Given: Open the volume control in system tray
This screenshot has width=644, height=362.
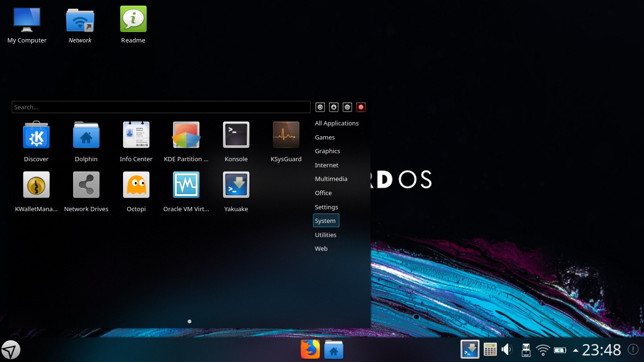Looking at the screenshot, I should [x=507, y=350].
